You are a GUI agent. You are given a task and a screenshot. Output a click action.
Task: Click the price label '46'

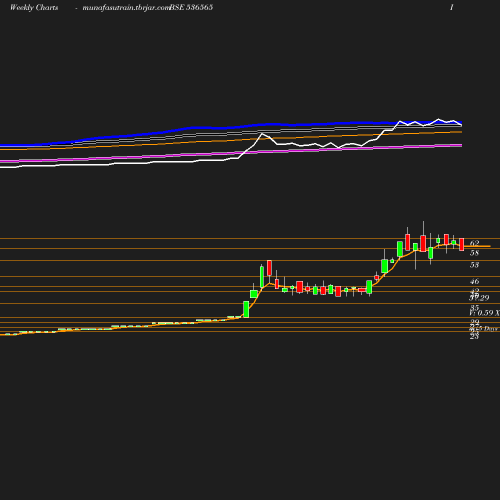point(474,281)
